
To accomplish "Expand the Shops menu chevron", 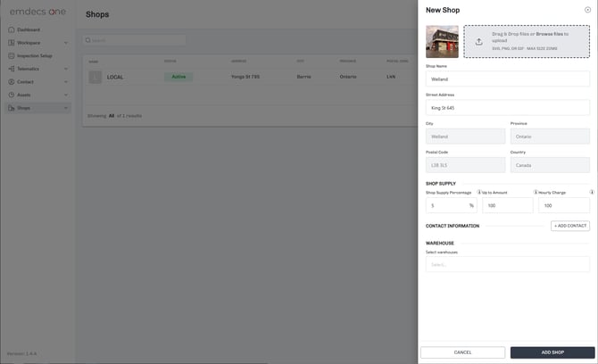I will pyautogui.click(x=66, y=108).
